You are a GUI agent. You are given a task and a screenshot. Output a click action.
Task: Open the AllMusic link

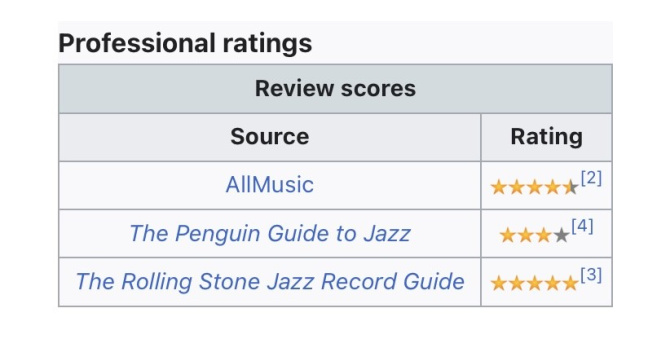pos(270,185)
